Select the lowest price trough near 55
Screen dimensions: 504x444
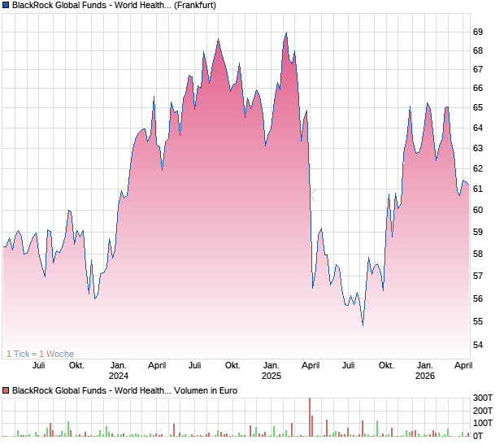[363, 324]
